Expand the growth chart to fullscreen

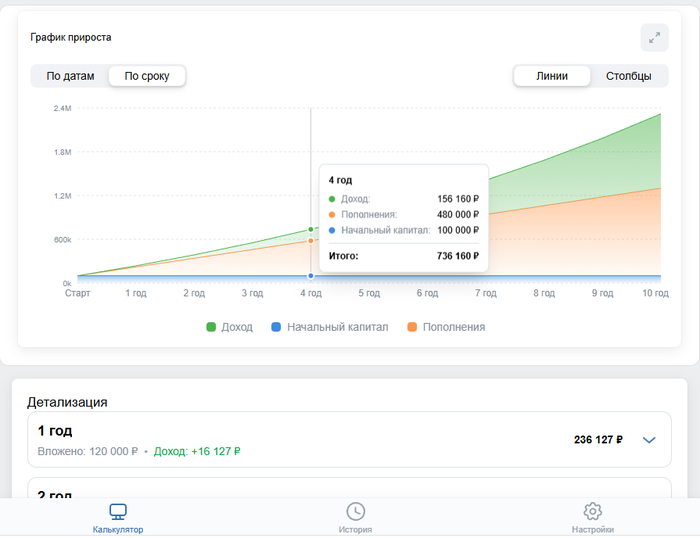(654, 38)
